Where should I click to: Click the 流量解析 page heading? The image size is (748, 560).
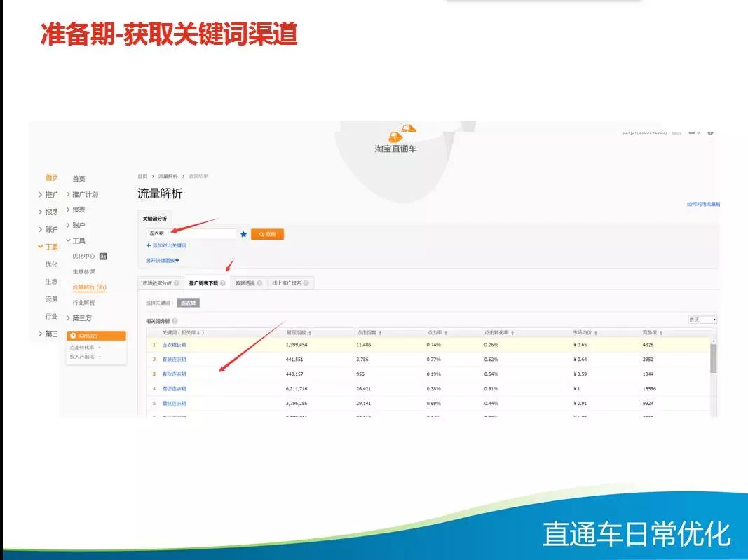[160, 193]
